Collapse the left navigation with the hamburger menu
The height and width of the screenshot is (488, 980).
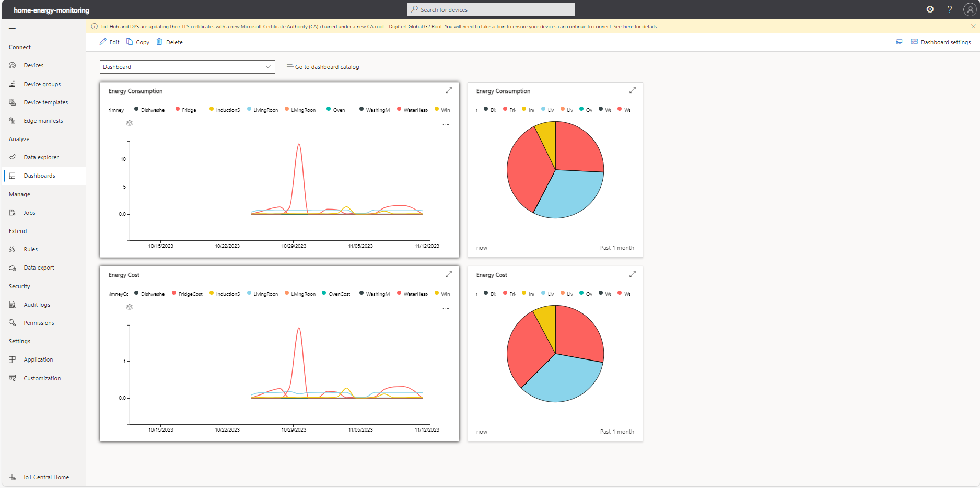12,28
